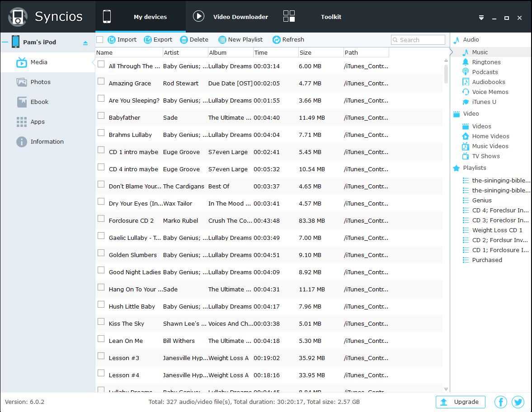Check the box for CD 1 intro maybe

[101, 150]
